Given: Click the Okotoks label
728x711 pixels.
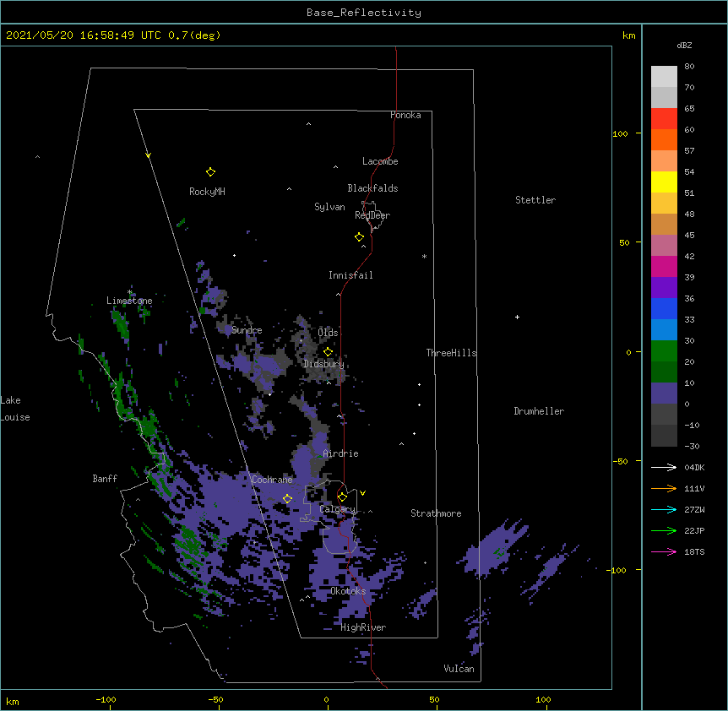Looking at the screenshot, I should (x=348, y=591).
